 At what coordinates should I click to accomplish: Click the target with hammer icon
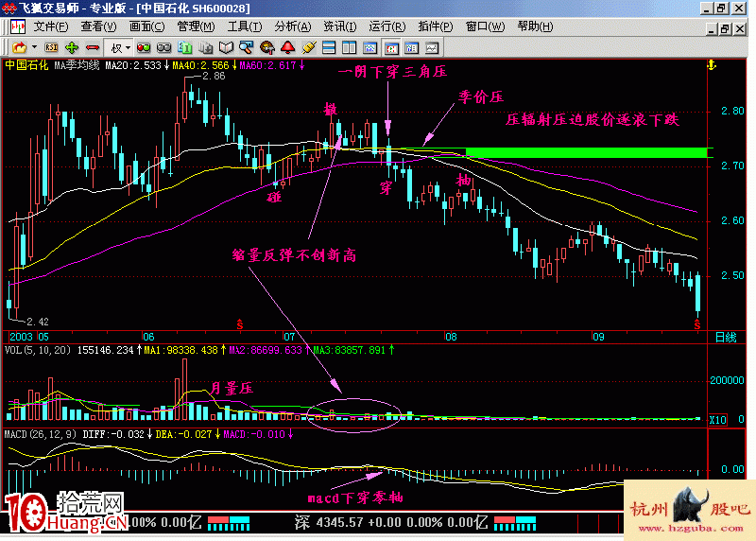tap(266, 47)
